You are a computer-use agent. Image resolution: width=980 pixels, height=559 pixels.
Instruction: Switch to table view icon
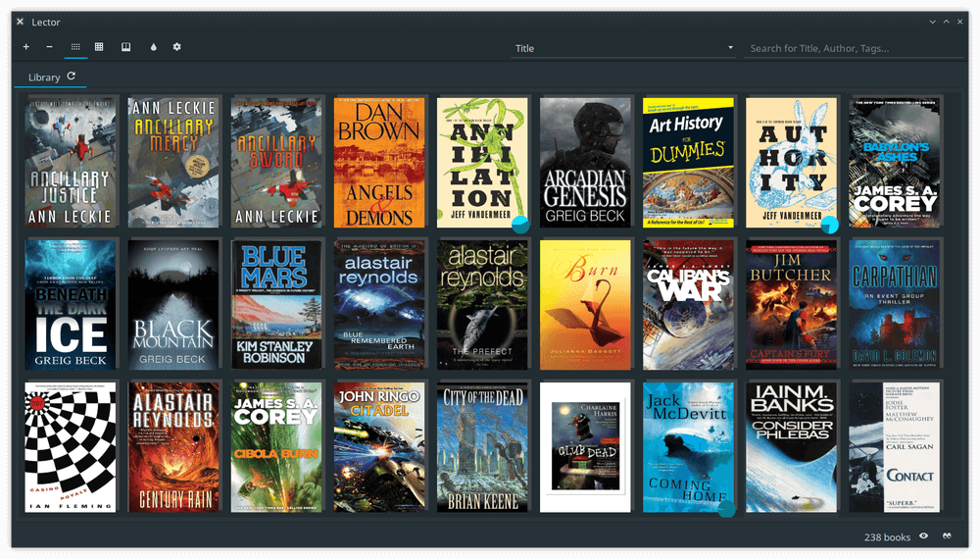99,47
